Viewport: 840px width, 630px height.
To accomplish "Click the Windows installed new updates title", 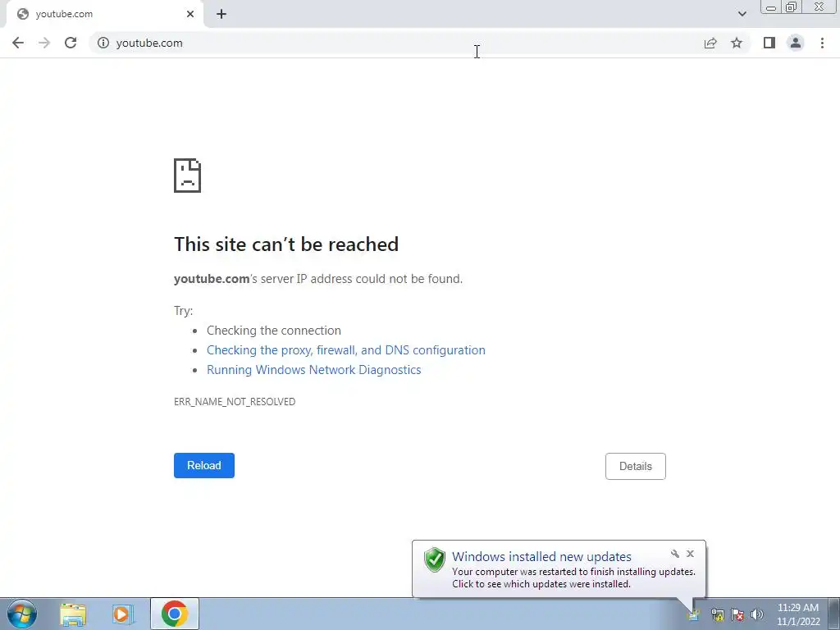I will [541, 556].
